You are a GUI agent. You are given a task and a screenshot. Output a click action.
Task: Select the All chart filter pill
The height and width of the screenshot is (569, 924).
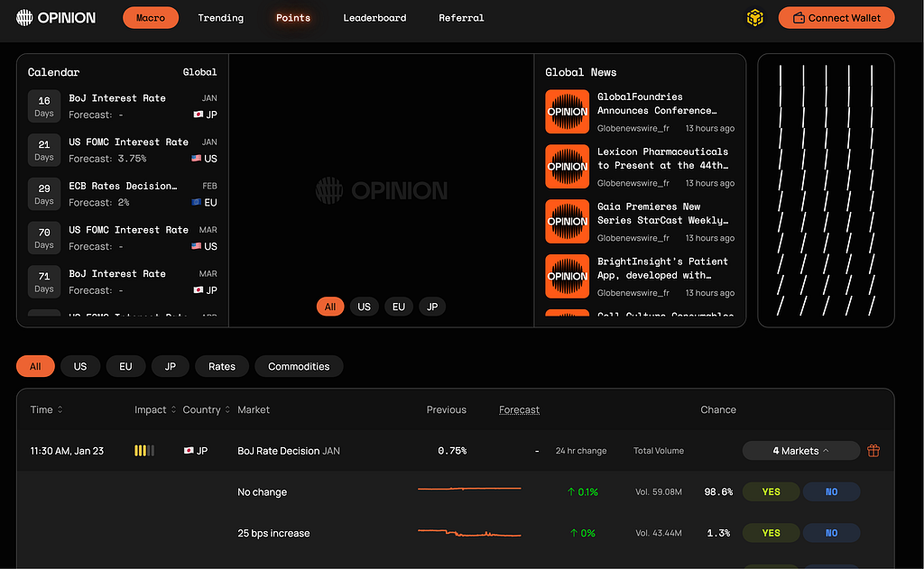point(330,307)
